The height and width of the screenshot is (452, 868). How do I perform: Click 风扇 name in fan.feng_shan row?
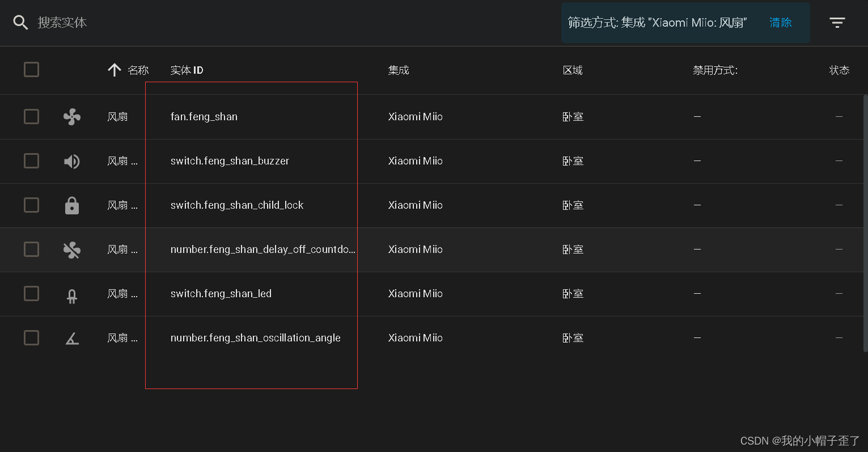(x=117, y=117)
